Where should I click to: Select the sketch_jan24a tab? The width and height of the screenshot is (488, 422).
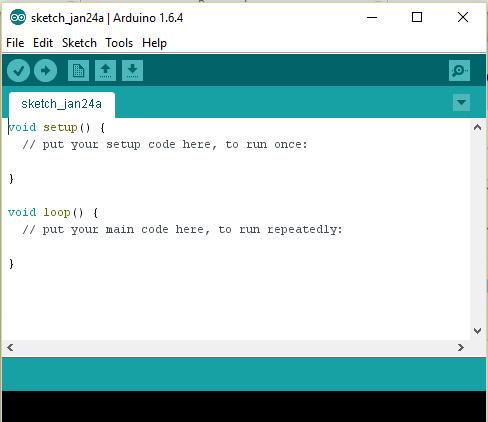[62, 104]
